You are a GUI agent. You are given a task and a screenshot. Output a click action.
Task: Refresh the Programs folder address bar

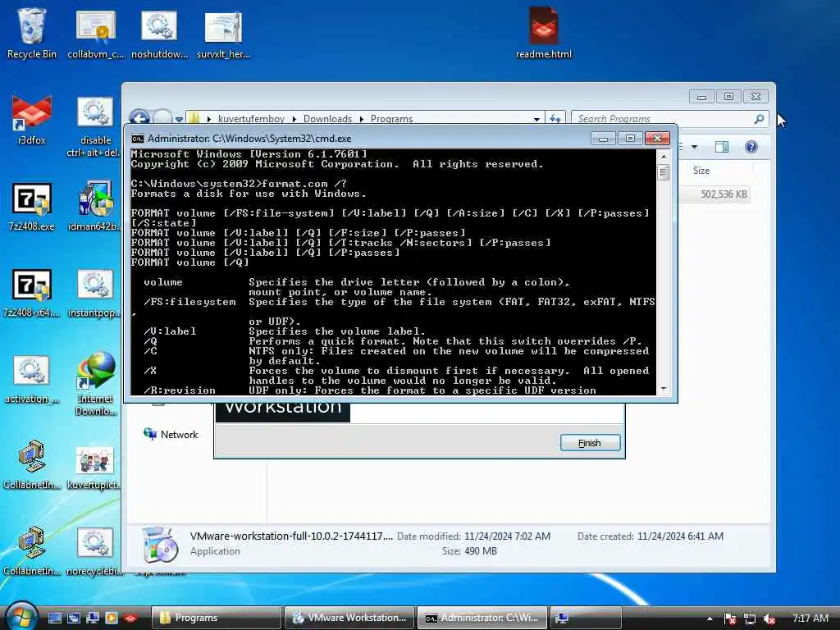coord(555,118)
